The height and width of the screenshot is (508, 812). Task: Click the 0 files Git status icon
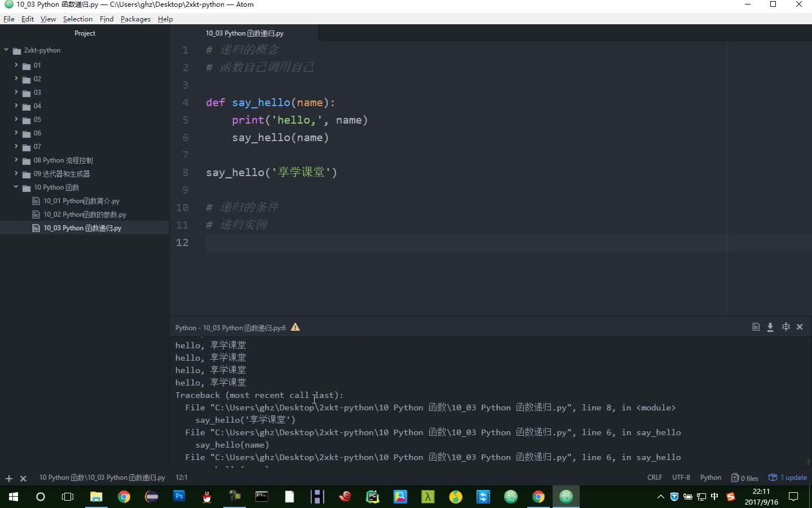coord(744,478)
